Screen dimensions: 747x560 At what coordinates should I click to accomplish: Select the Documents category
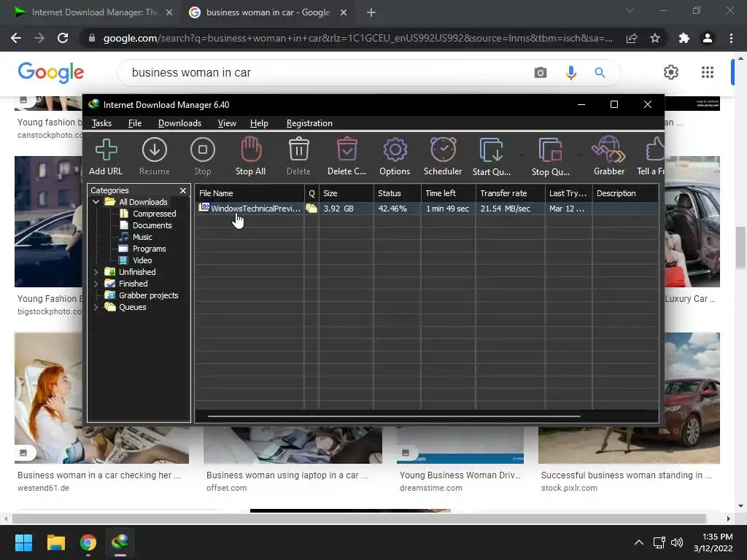coord(152,225)
